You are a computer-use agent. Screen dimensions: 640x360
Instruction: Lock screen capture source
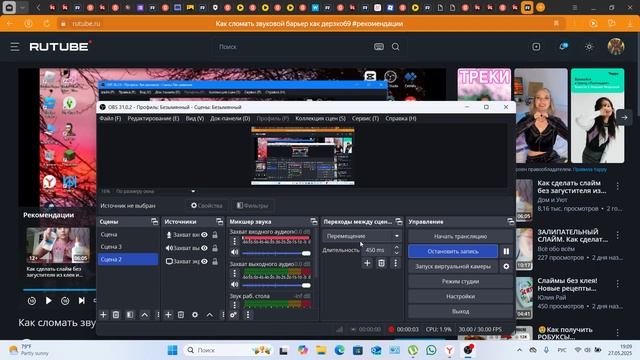point(215,261)
